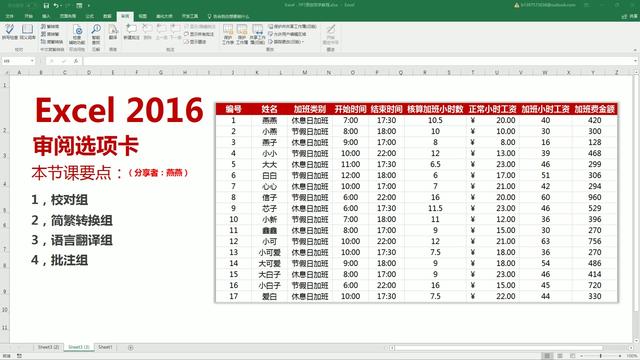Convert text with 简转繁
Viewport: 640px width, 360px height.
point(50,34)
